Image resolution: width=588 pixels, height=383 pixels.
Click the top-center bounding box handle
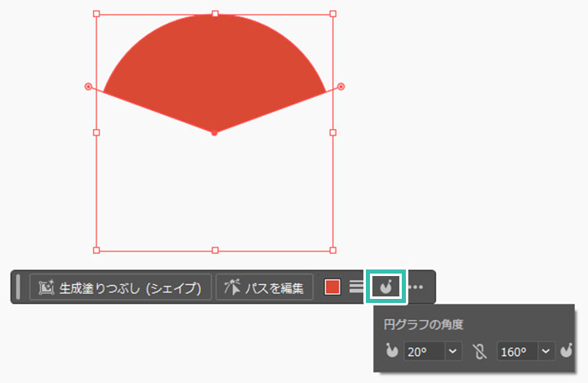click(x=215, y=14)
